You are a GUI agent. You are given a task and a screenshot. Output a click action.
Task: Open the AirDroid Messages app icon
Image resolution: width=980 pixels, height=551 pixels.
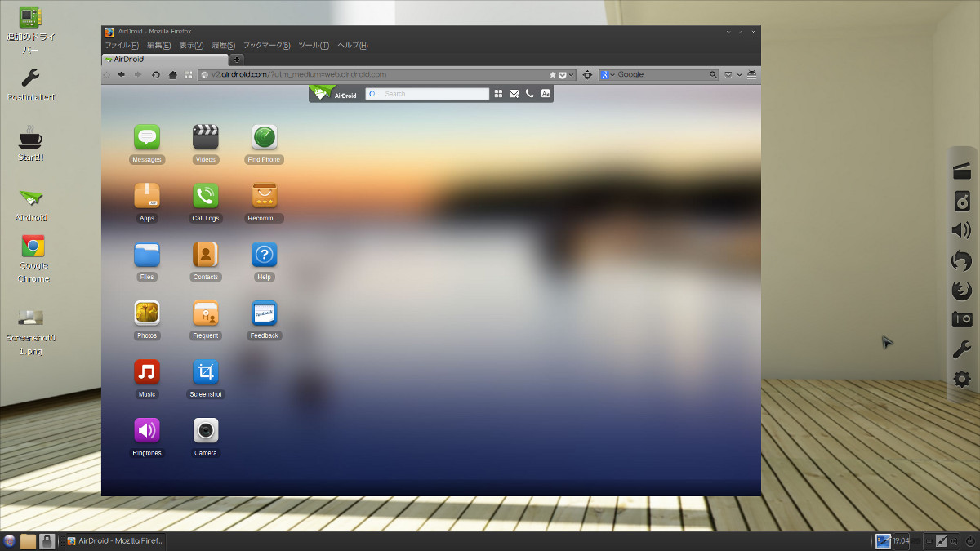147,136
